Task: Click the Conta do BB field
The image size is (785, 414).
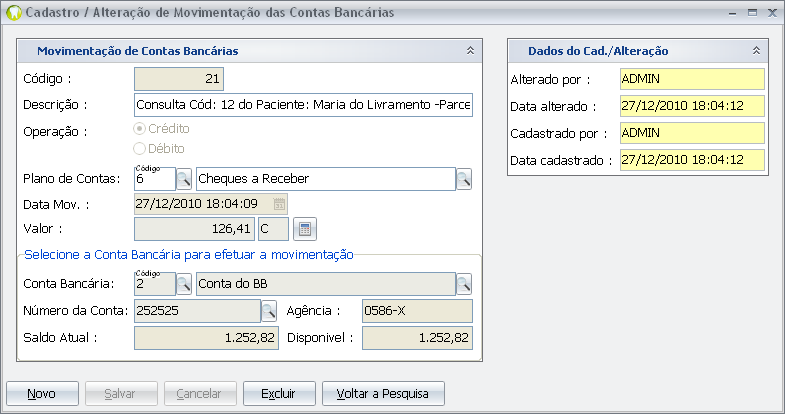Action: tap(326, 284)
